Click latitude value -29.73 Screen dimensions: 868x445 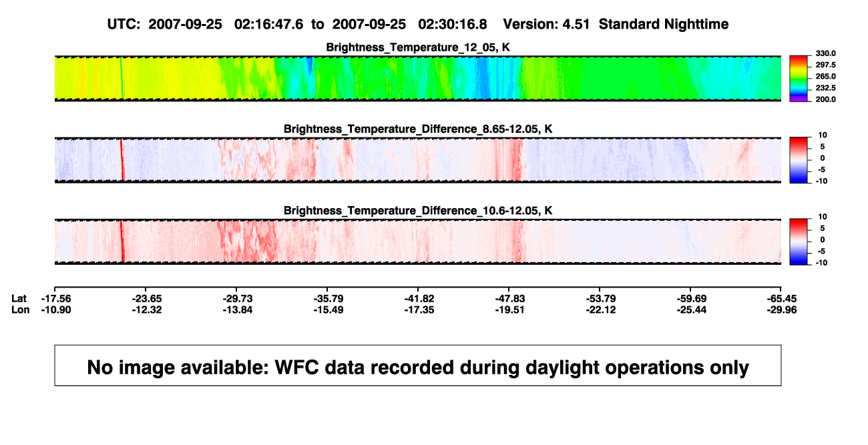[x=238, y=298]
